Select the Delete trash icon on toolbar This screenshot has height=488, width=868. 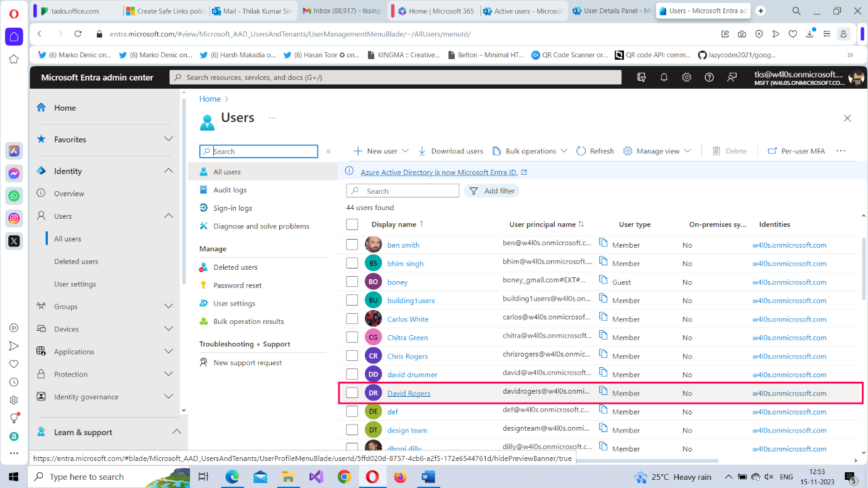pyautogui.click(x=717, y=150)
